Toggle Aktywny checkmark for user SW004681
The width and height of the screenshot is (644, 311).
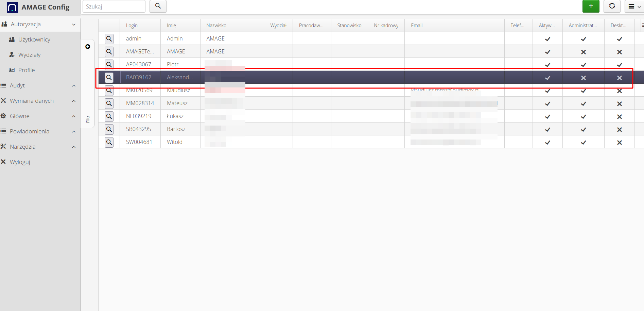tap(547, 142)
